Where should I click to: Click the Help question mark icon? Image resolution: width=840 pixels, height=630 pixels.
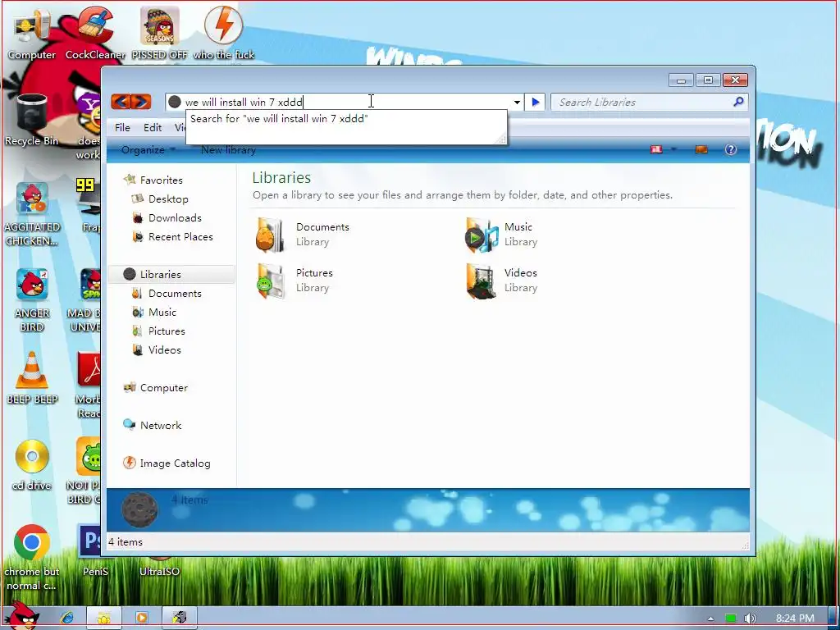[x=731, y=149]
